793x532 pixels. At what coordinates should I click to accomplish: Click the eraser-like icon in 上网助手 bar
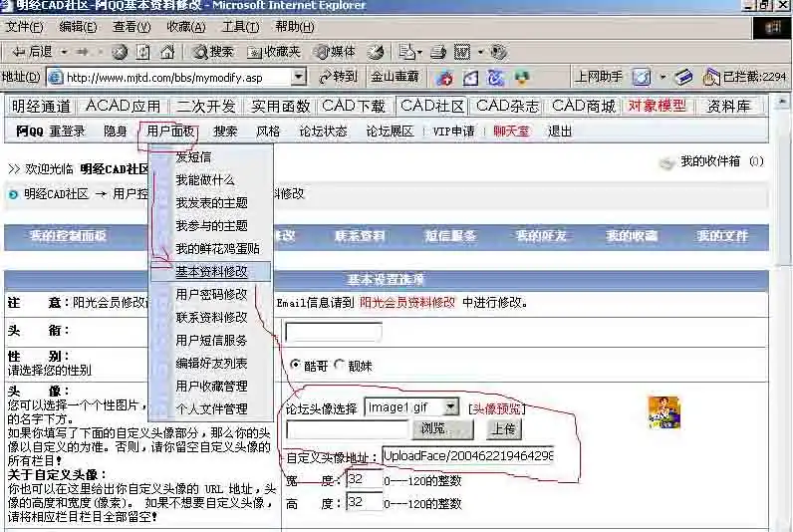coord(682,77)
